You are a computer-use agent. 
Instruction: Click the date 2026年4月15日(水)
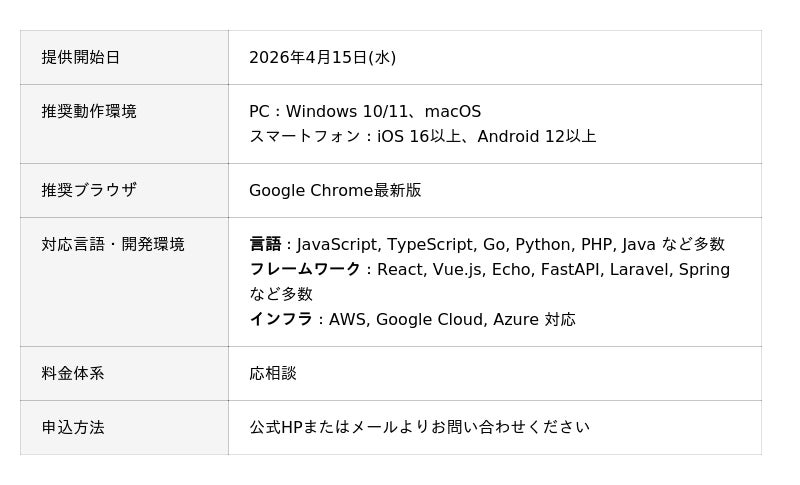(322, 58)
